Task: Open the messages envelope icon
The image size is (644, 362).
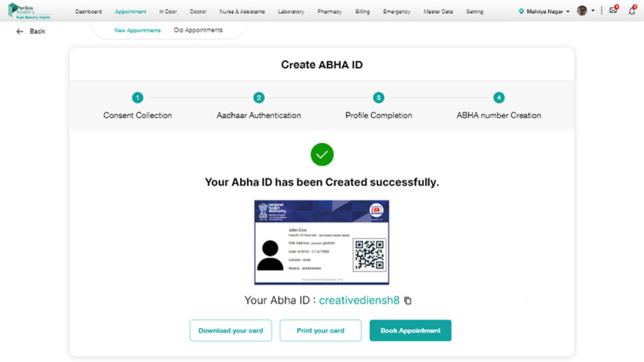Action: click(613, 11)
